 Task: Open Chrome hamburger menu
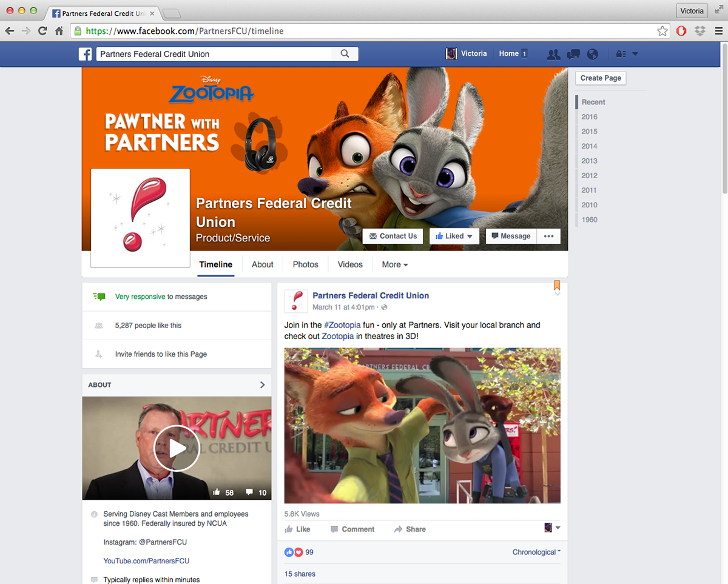(x=718, y=31)
